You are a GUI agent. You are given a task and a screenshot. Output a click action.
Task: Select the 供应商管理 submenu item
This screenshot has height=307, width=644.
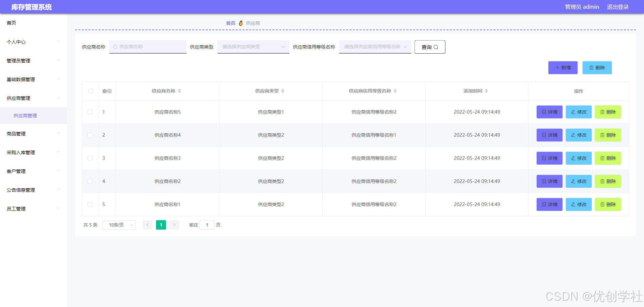[34, 116]
